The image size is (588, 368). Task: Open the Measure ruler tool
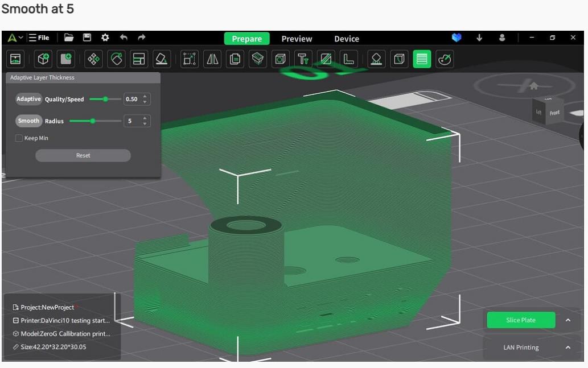(349, 59)
